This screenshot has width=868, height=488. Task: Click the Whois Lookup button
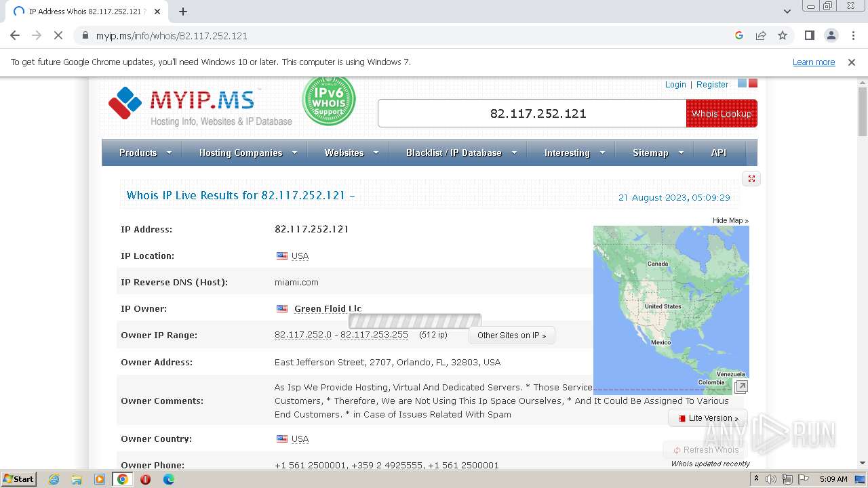tap(722, 114)
